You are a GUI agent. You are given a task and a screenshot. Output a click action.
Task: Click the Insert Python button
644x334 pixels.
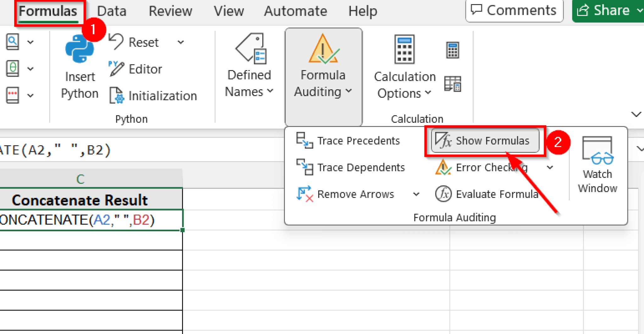click(79, 66)
